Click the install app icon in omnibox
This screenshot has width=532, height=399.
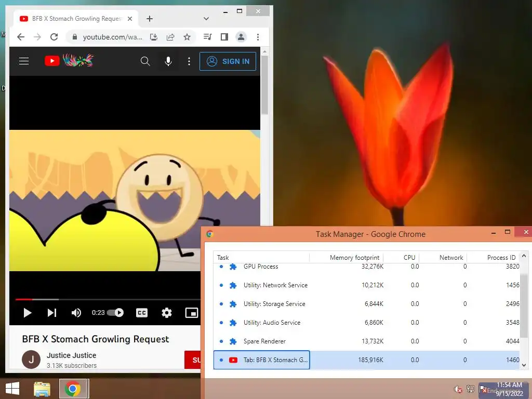[x=154, y=37]
